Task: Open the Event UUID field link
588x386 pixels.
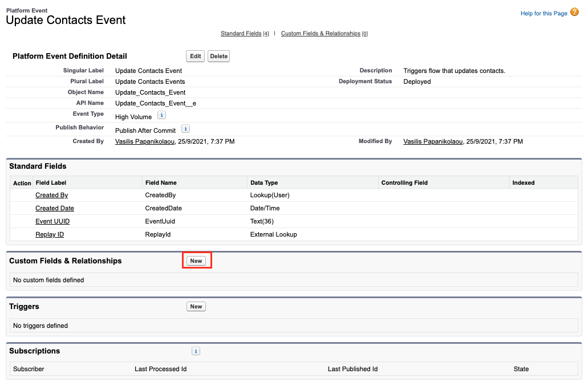Action: [x=52, y=221]
